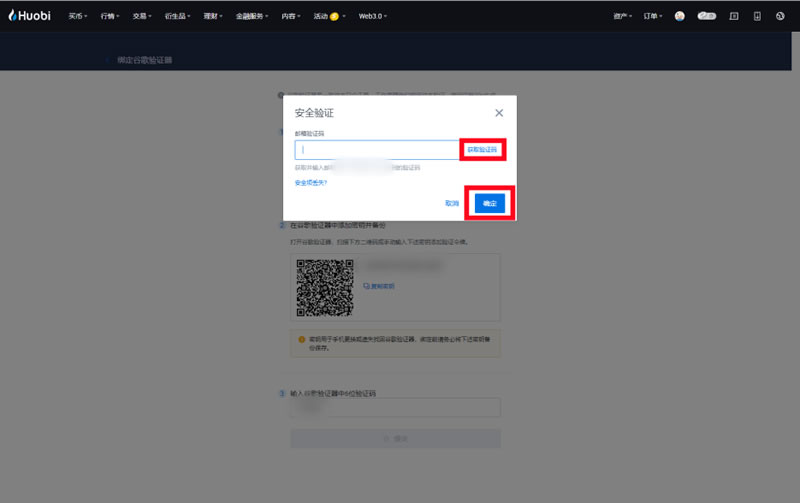Open the user avatar profile icon

click(680, 16)
